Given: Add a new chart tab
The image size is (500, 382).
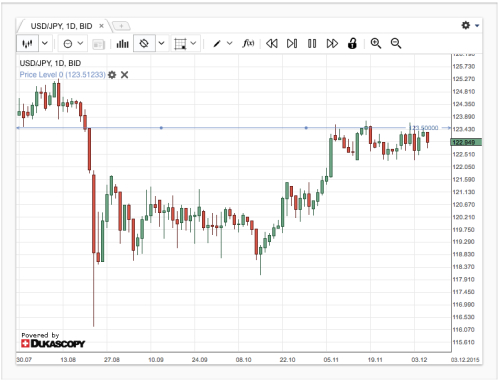Looking at the screenshot, I should 121,26.
